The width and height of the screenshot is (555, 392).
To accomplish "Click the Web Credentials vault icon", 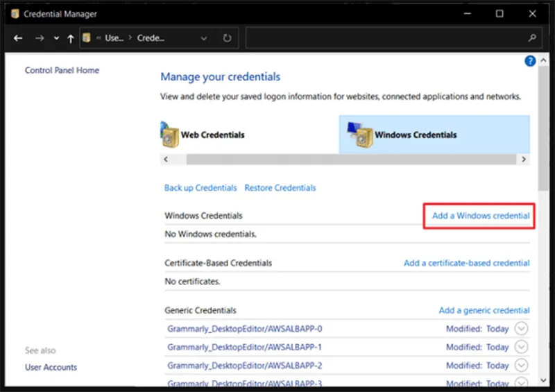I will [x=170, y=135].
